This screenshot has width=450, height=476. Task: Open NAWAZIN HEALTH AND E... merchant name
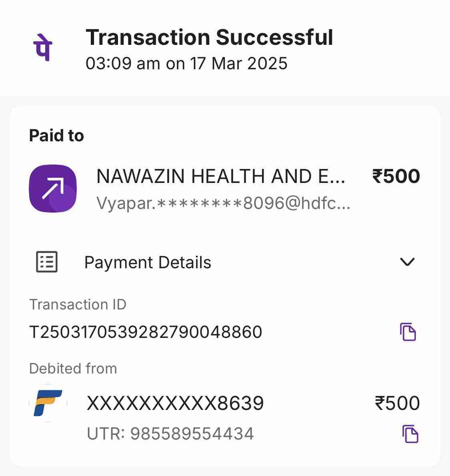(220, 176)
